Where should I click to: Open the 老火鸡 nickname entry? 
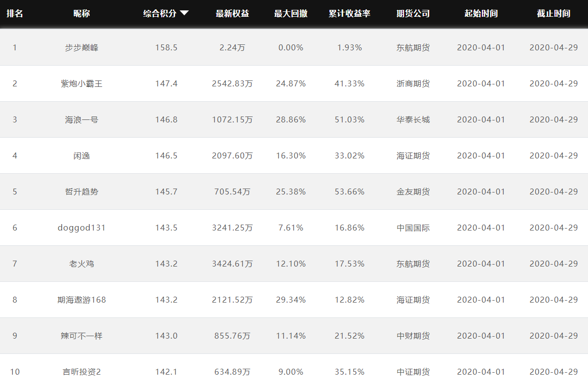click(x=82, y=264)
